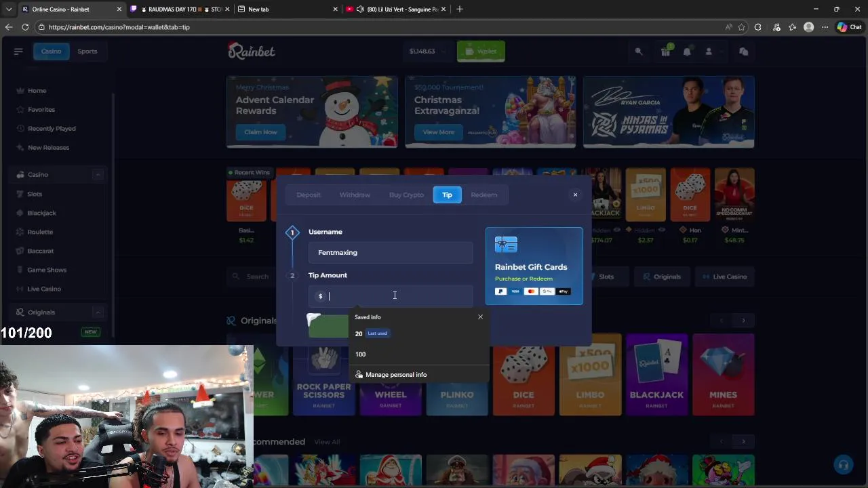Open the user profile icon in the header
Screen dimensions: 868x488
coord(709,52)
